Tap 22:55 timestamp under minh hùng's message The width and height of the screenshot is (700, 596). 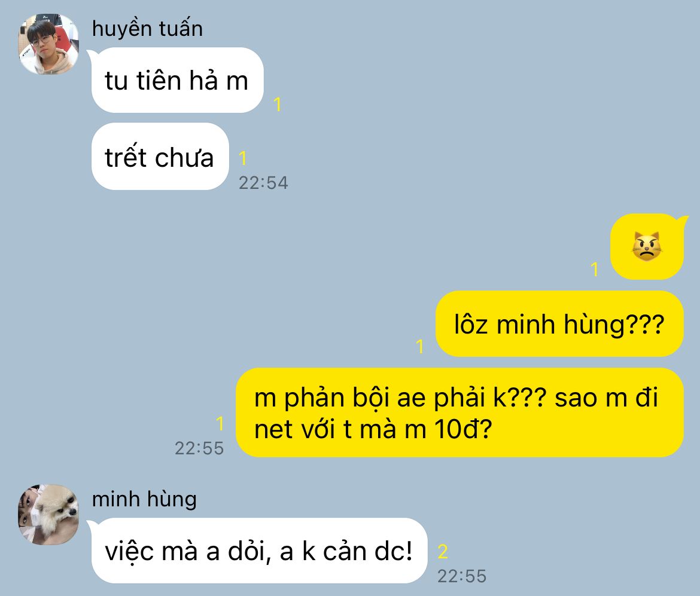click(x=462, y=576)
